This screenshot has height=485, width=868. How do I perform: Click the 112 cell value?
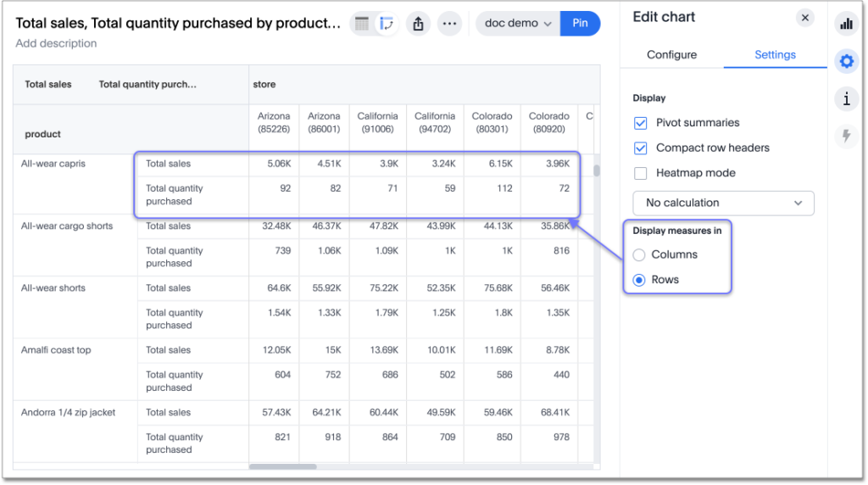(504, 188)
